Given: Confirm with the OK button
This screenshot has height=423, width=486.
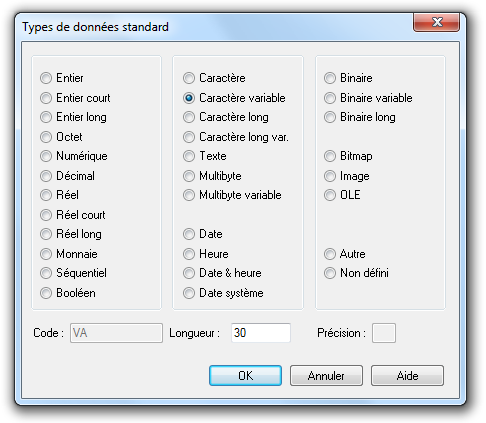Looking at the screenshot, I should 245,376.
